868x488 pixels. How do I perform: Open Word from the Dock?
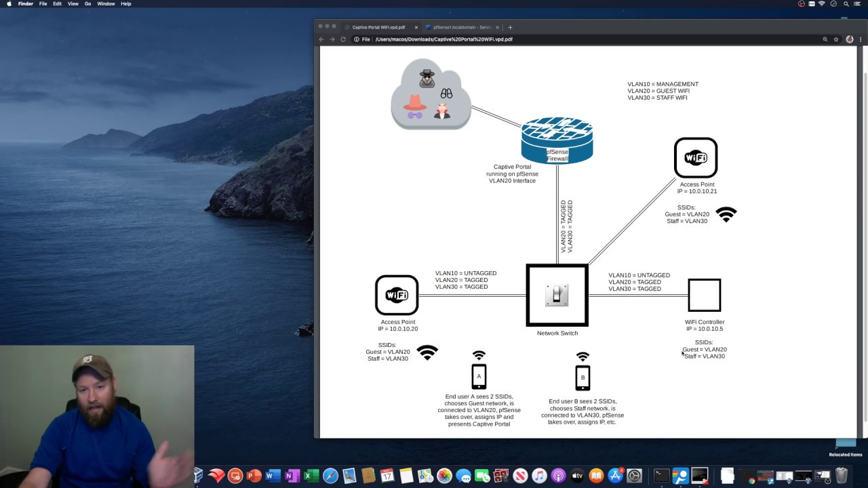pyautogui.click(x=273, y=476)
